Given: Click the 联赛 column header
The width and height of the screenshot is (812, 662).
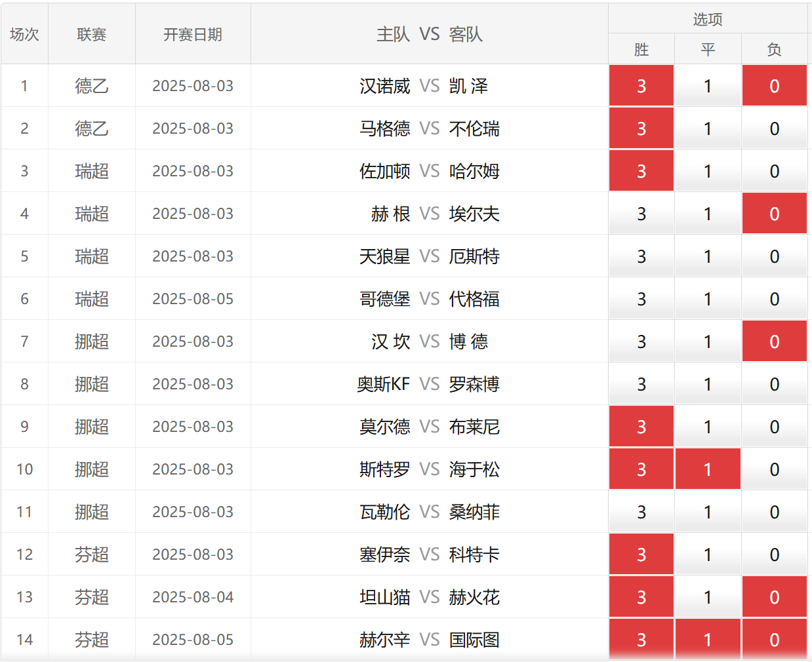Looking at the screenshot, I should tap(92, 34).
